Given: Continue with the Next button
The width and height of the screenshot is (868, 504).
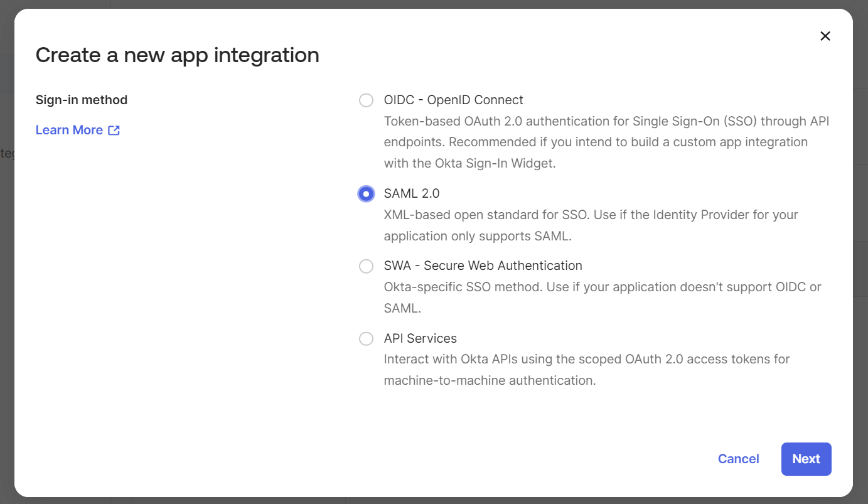Looking at the screenshot, I should tap(806, 459).
